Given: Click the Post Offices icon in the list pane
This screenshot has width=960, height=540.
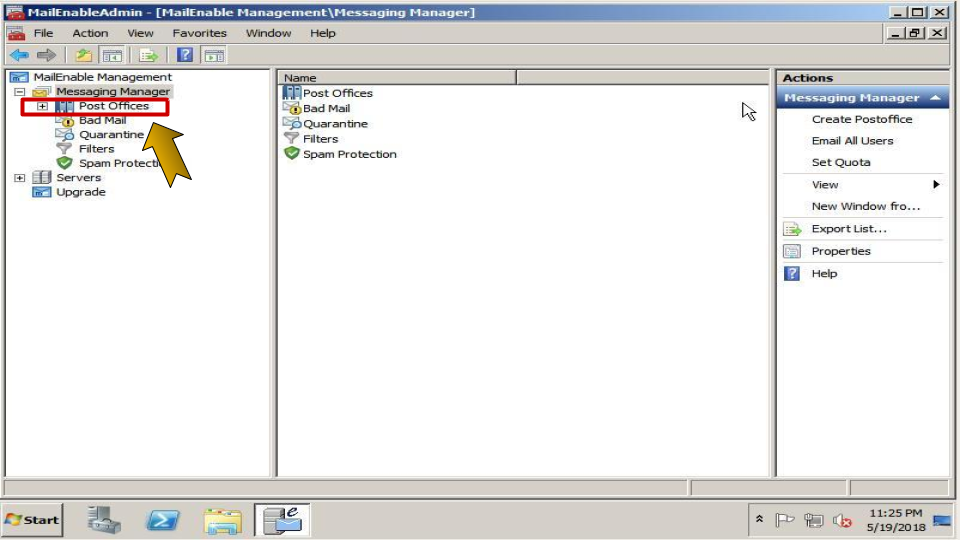Looking at the screenshot, I should click(291, 92).
